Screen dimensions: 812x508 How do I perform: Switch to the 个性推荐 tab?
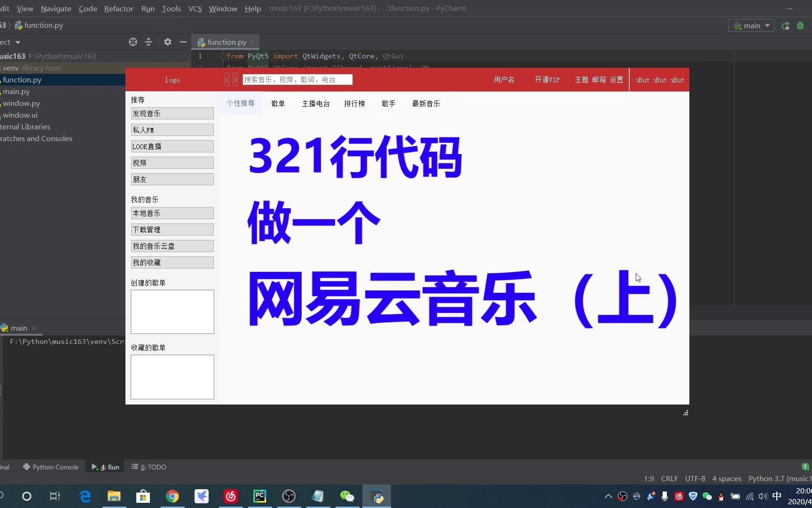point(241,103)
